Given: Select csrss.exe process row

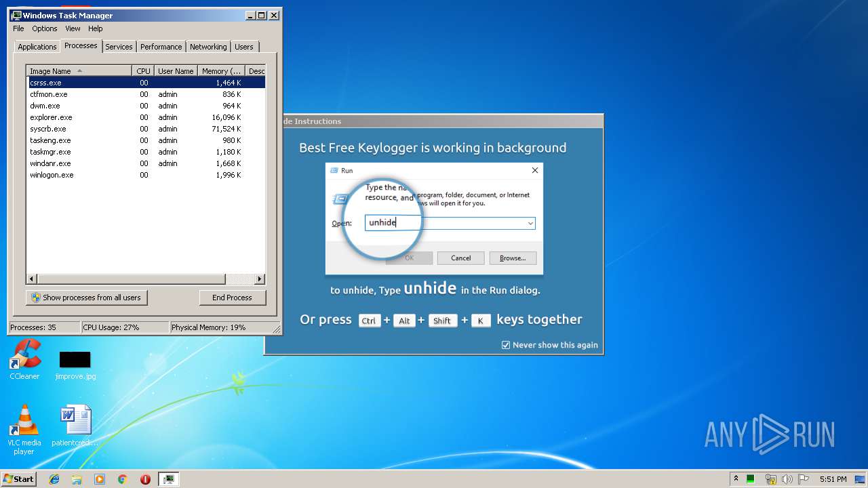Looking at the screenshot, I should point(146,83).
